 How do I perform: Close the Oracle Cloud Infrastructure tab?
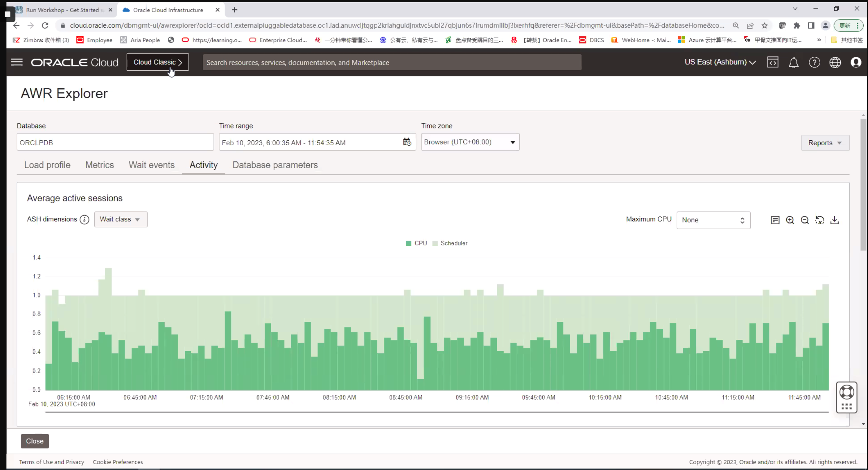[x=217, y=10]
